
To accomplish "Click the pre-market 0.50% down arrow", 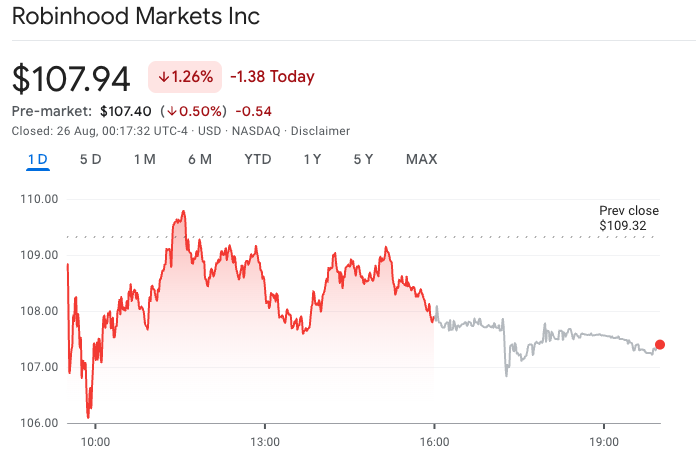I will (173, 111).
